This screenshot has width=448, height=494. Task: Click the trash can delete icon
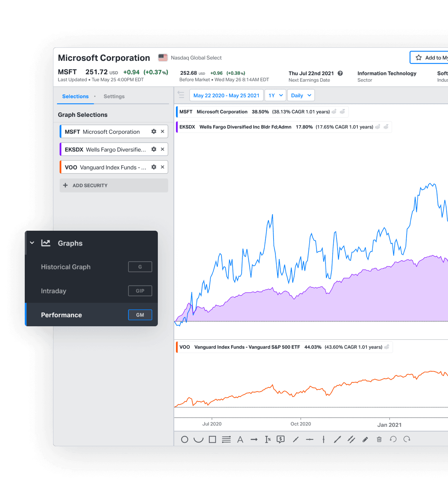tap(379, 440)
